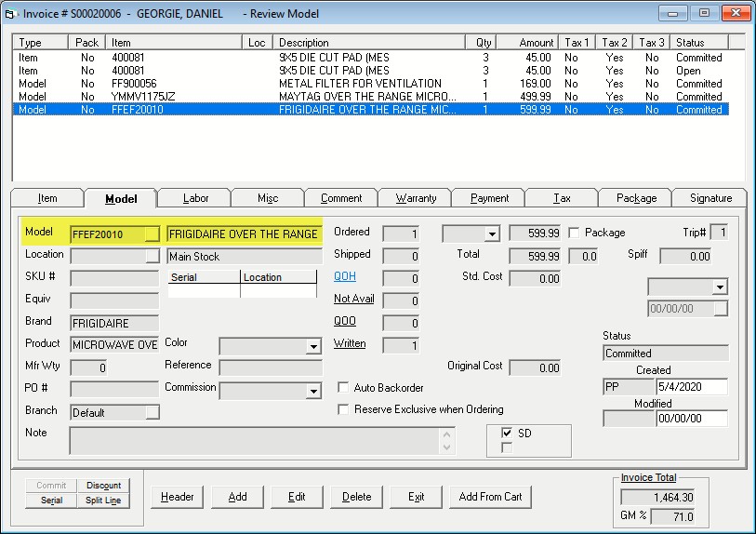756x534 pixels.
Task: Select the FF900056 metal filter row
Action: (370, 84)
